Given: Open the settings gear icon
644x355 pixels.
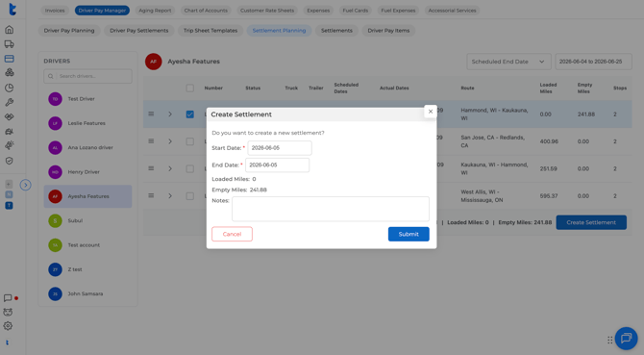Looking at the screenshot, I should tap(8, 326).
